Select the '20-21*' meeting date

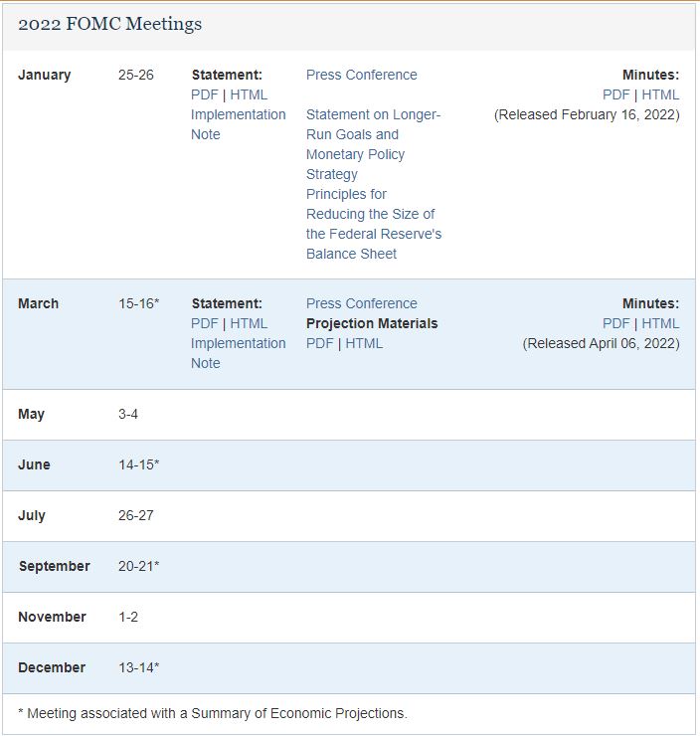click(x=139, y=566)
